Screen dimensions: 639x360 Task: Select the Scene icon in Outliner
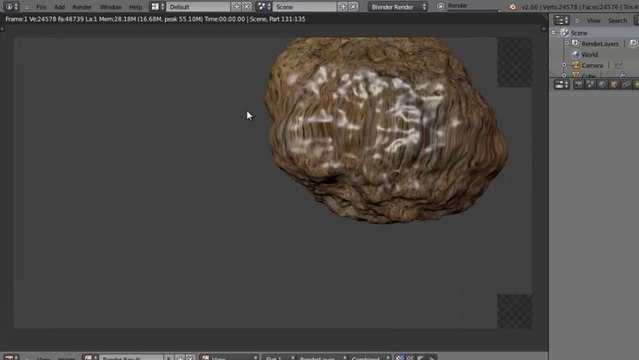point(565,33)
